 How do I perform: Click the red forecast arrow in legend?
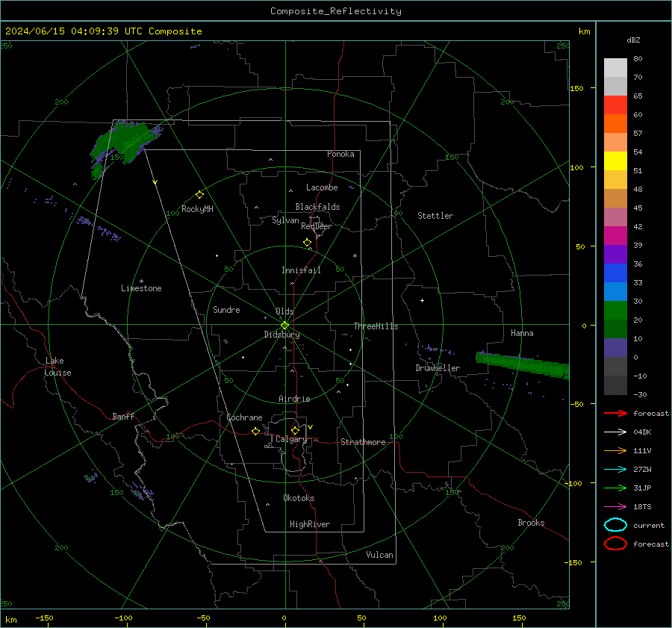click(x=615, y=413)
